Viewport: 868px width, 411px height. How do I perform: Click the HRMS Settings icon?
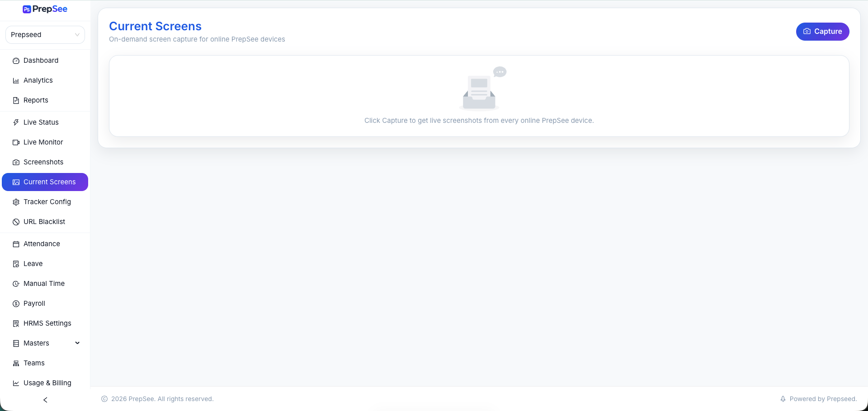pyautogui.click(x=16, y=324)
